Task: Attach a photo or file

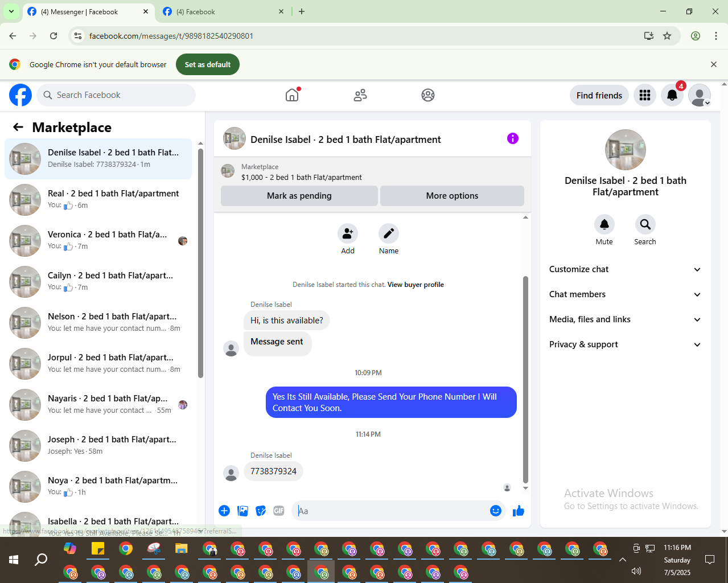Action: (243, 511)
